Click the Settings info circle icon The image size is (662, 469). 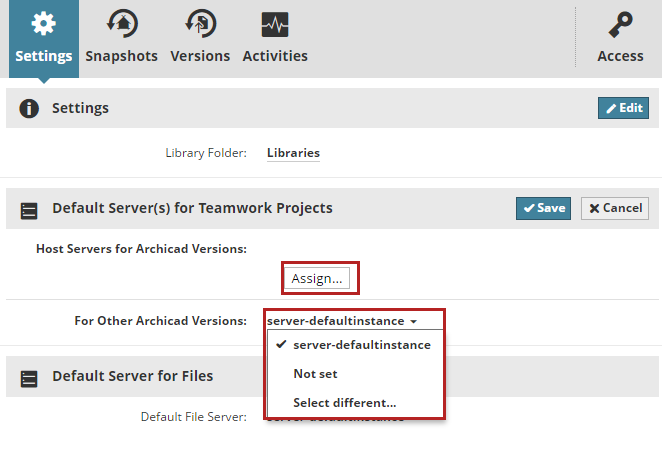pyautogui.click(x=30, y=108)
